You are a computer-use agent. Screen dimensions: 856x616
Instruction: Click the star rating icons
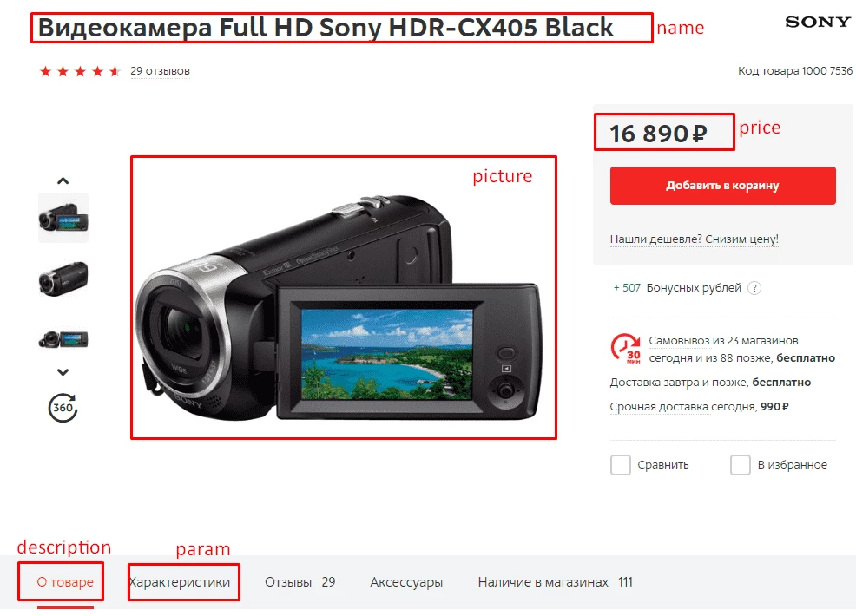[x=80, y=71]
